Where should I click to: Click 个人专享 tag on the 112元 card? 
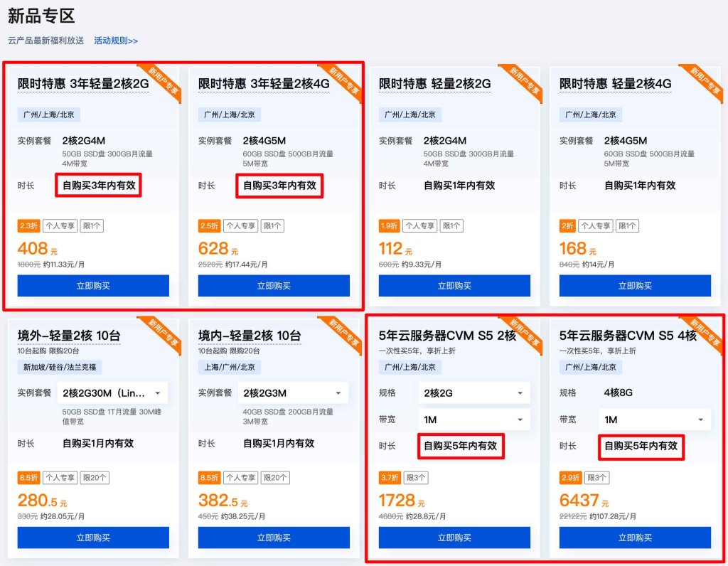click(x=420, y=226)
